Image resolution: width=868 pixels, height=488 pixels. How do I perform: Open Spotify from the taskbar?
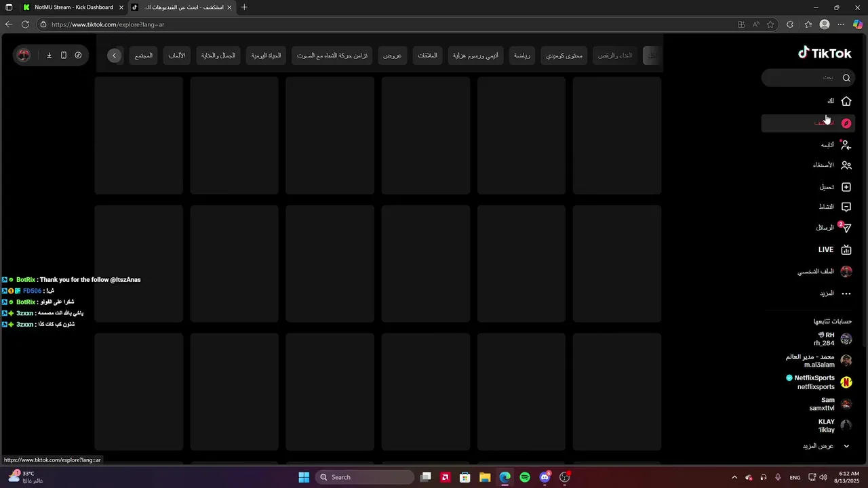(525, 477)
